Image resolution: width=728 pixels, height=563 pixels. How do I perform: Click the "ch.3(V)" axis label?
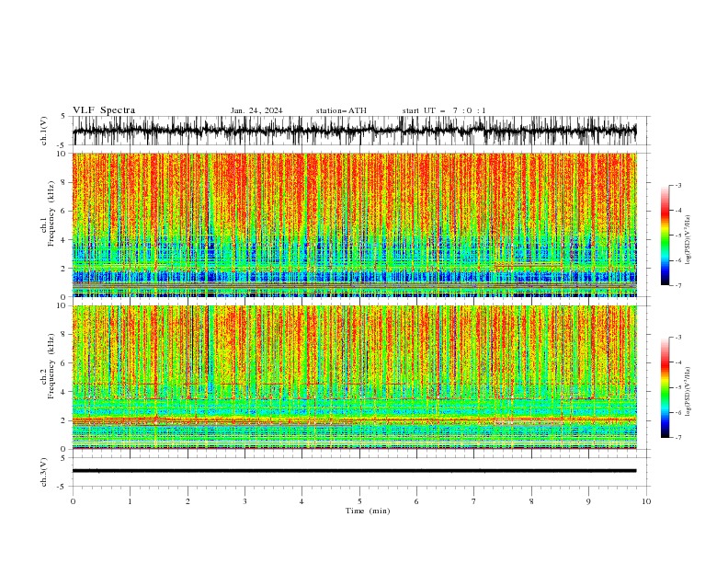click(x=44, y=472)
